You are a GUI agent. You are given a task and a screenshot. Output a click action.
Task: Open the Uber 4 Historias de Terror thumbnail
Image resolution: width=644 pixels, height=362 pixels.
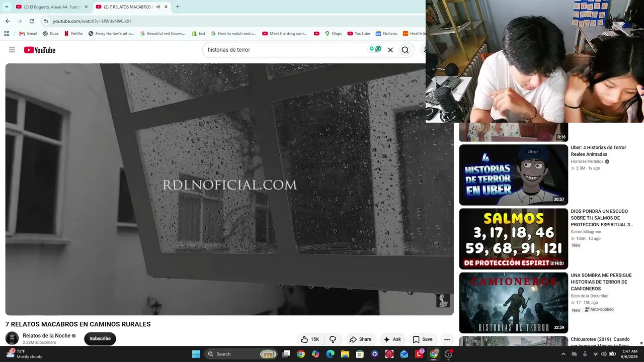513,175
